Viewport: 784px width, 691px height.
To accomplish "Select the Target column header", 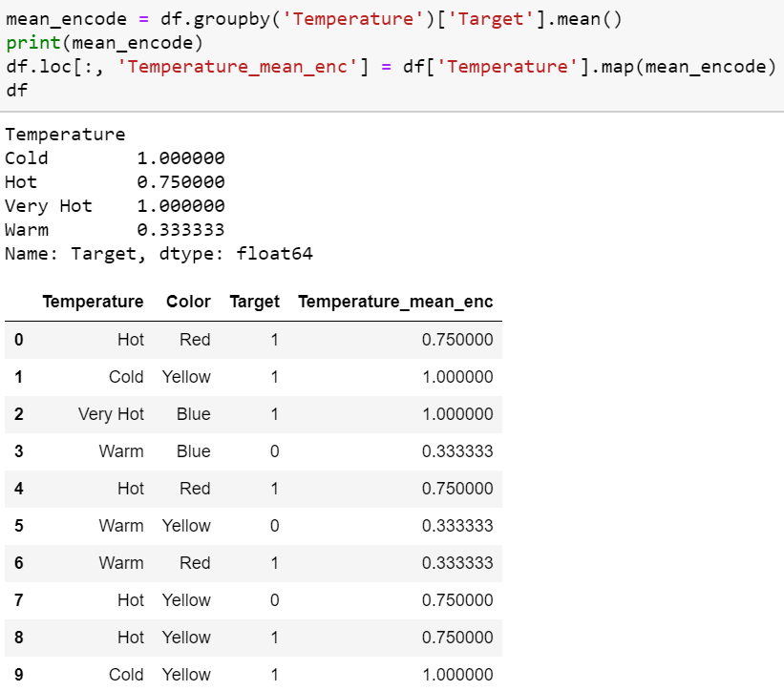I will [254, 302].
